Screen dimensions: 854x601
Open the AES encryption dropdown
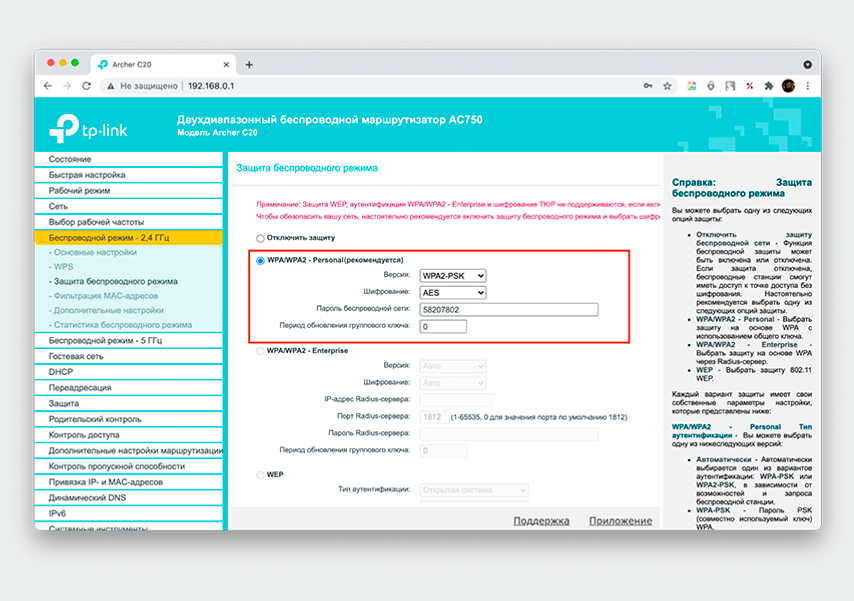[x=453, y=293]
